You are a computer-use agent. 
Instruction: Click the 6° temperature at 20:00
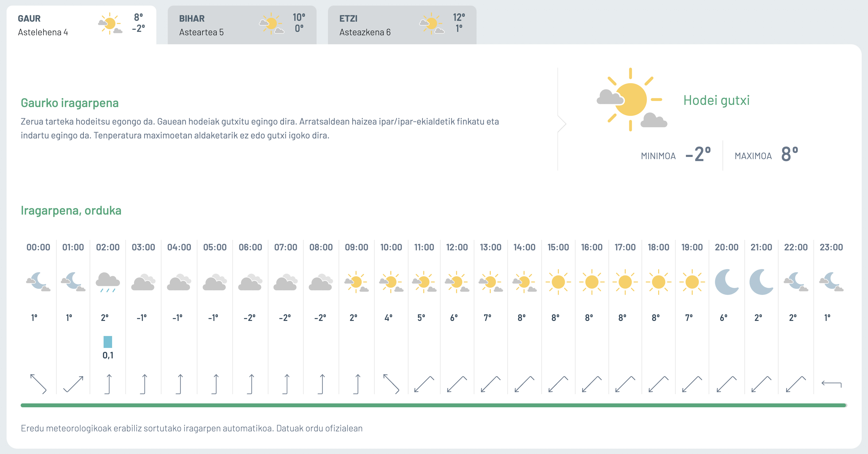click(x=723, y=318)
